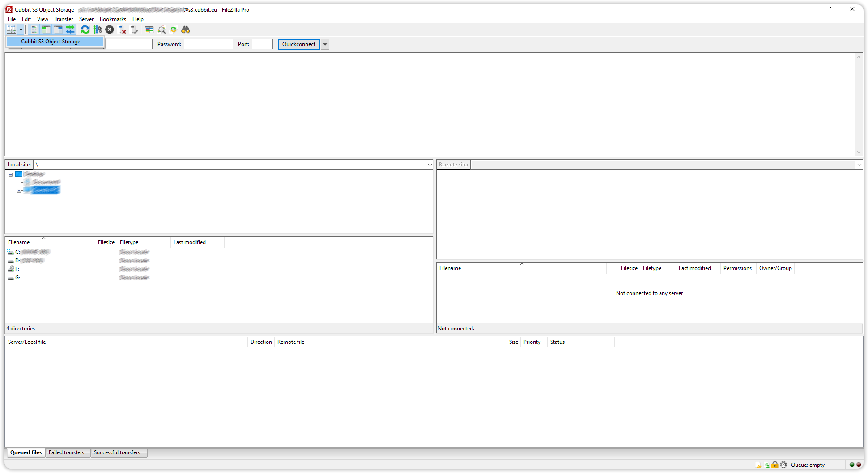Open the Transfer menu
Viewport: 868px width, 473px height.
64,19
